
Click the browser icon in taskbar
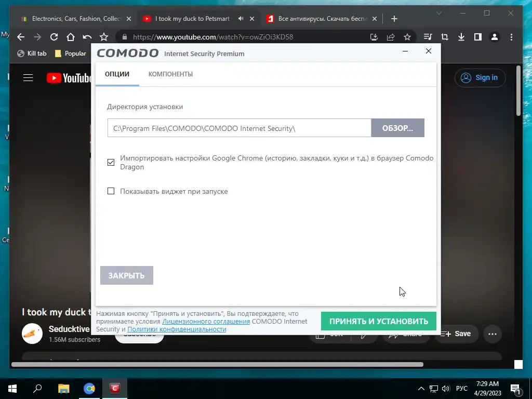tap(89, 389)
